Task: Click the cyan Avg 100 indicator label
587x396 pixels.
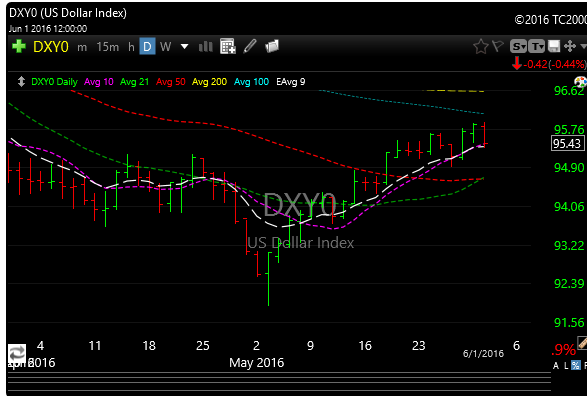Action: coord(252,82)
